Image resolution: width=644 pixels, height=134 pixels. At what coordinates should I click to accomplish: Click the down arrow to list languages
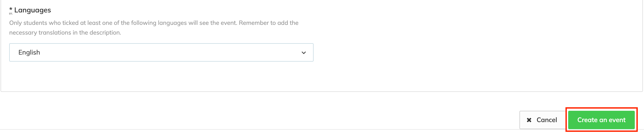click(x=304, y=53)
